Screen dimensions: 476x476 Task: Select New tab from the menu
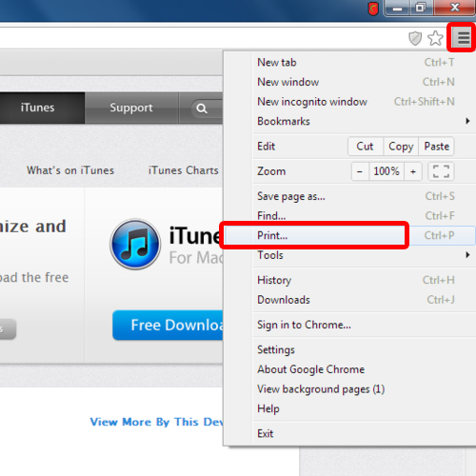coord(365,62)
